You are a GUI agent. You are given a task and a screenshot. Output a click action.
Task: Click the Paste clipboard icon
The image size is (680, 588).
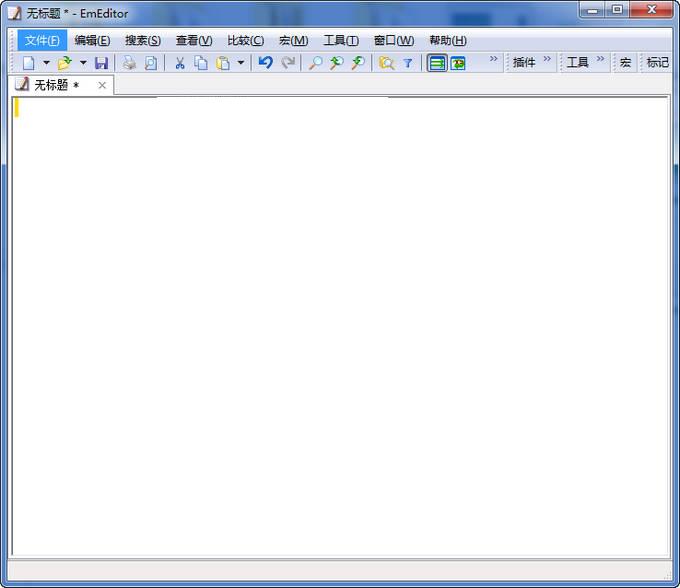[x=223, y=63]
